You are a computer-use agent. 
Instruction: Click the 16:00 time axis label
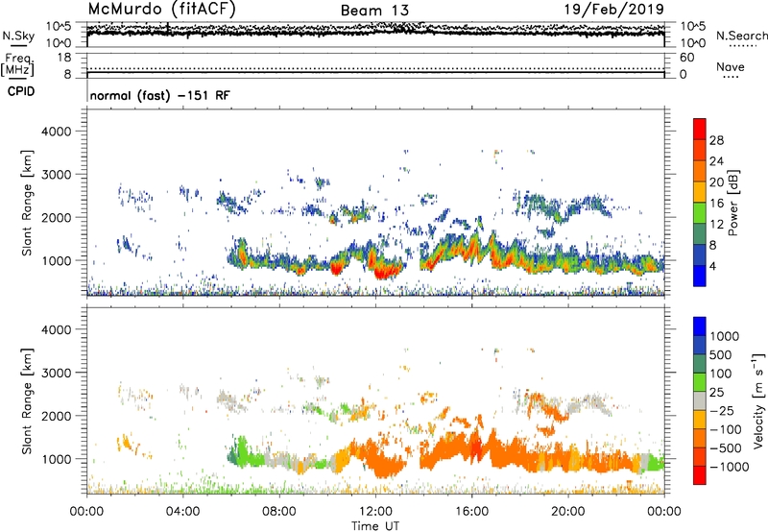click(471, 511)
